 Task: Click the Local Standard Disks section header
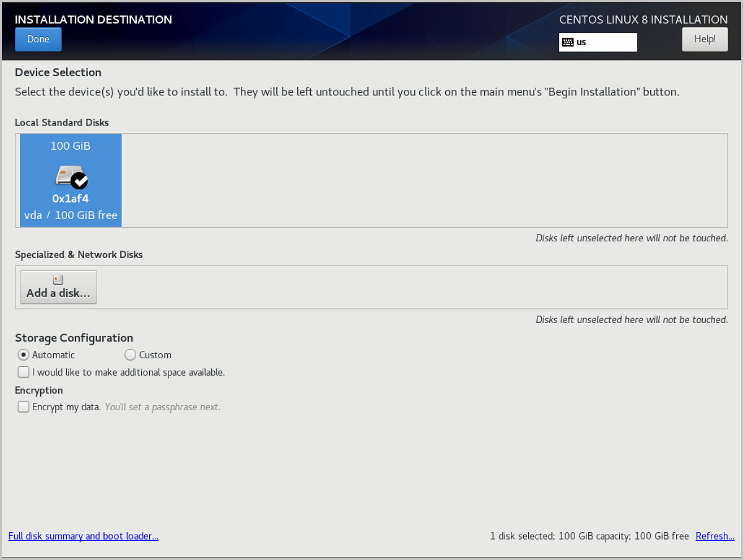[62, 123]
